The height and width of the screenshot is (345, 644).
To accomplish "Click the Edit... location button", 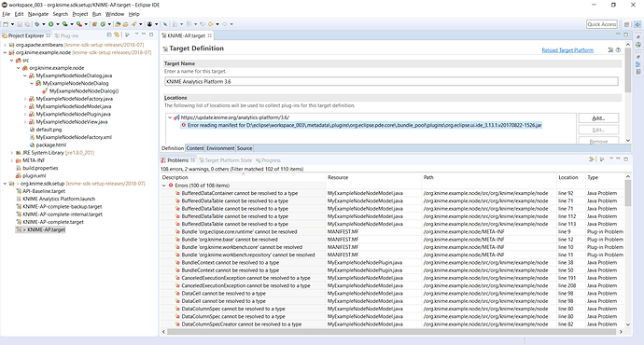I will (x=598, y=130).
